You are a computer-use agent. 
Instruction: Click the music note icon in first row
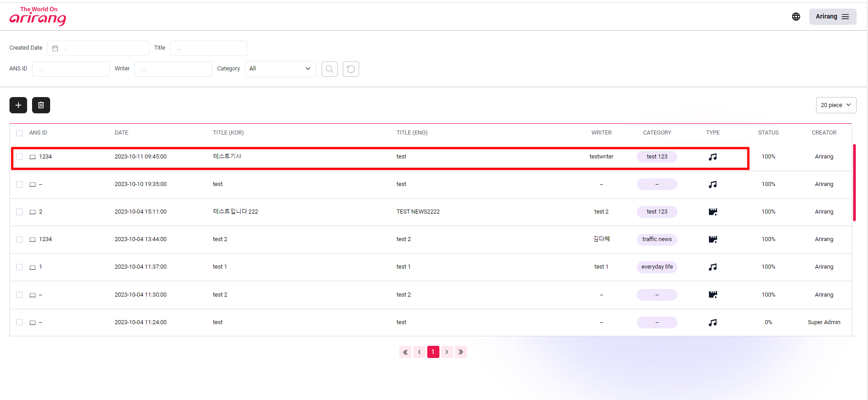[713, 157]
